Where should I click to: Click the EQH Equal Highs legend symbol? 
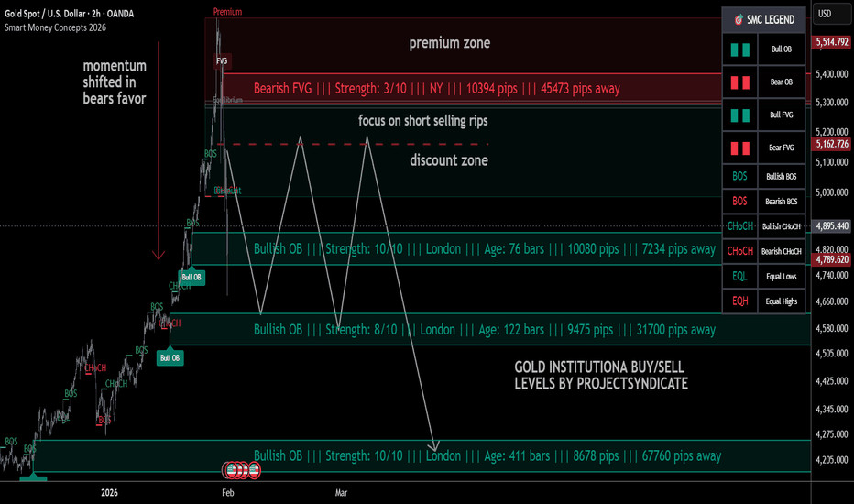point(739,300)
